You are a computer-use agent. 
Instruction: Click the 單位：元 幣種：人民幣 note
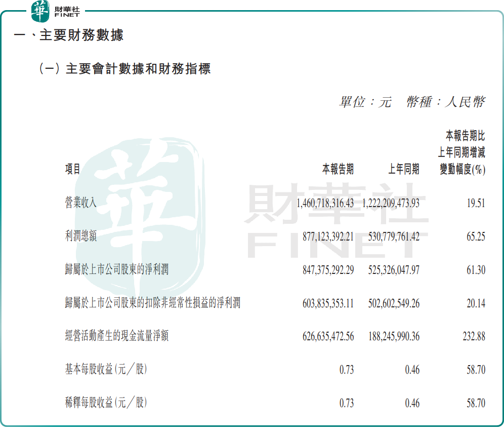point(412,102)
